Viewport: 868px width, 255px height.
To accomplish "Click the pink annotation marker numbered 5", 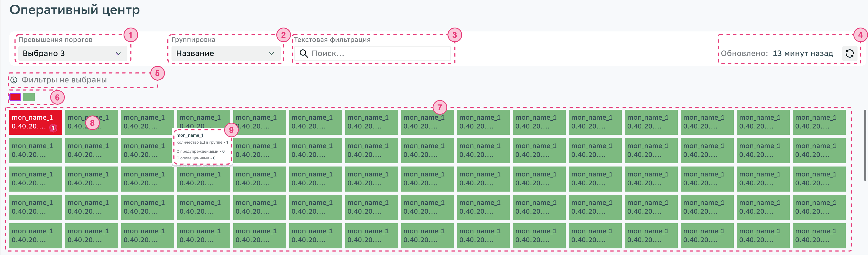I will [x=157, y=73].
